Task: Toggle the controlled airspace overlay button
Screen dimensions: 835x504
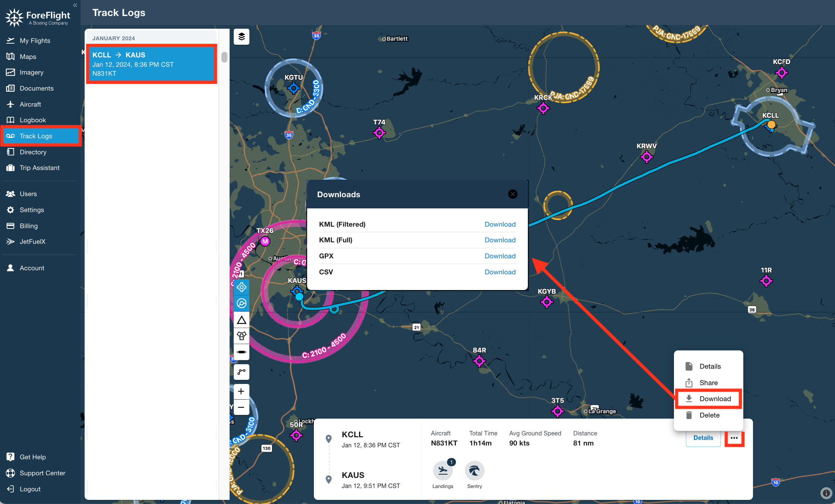Action: (x=242, y=303)
